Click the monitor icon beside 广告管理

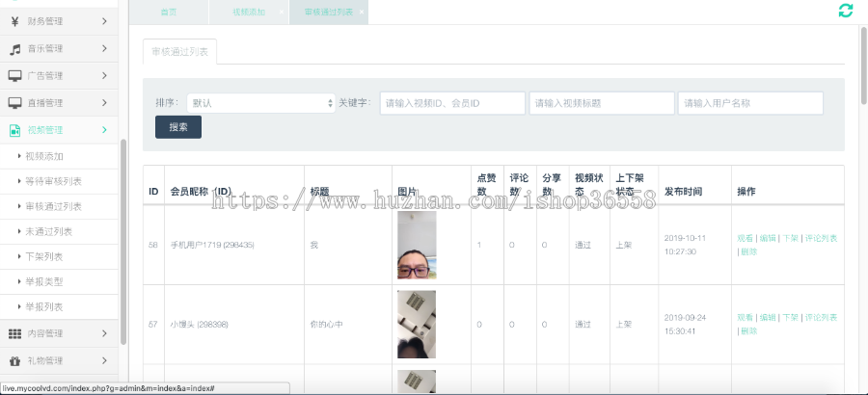pyautogui.click(x=14, y=76)
